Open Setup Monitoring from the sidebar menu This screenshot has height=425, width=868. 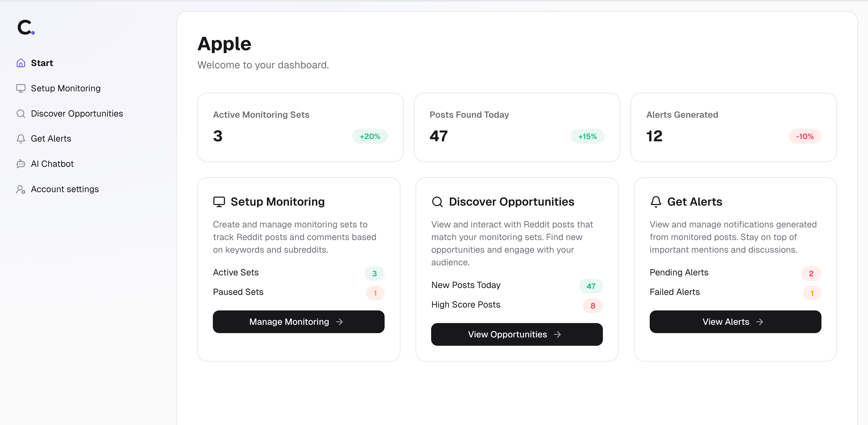(x=65, y=88)
